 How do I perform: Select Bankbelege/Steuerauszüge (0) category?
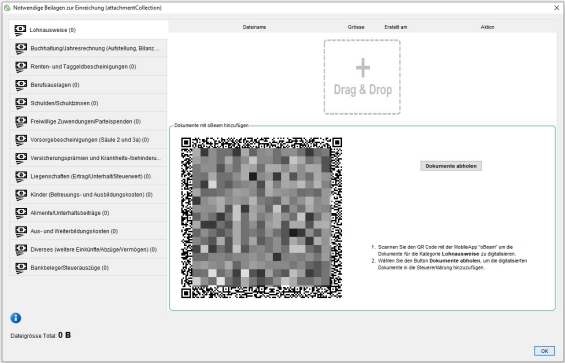[88, 268]
